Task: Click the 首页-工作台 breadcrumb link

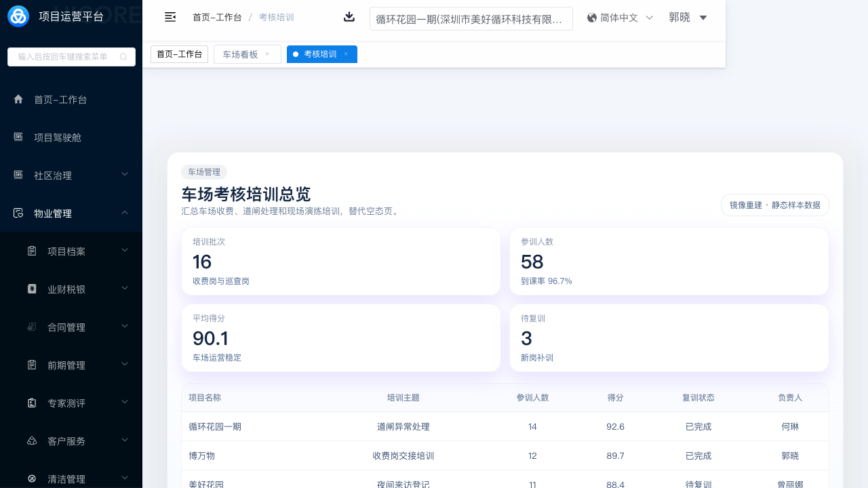Action: pyautogui.click(x=217, y=18)
